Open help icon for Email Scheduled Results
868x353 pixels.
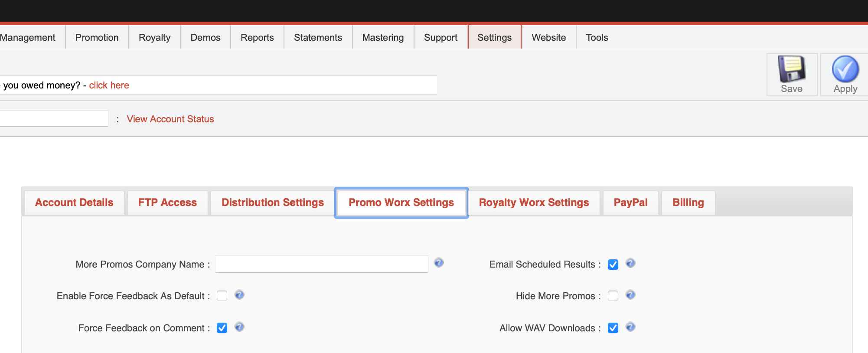pos(630,263)
